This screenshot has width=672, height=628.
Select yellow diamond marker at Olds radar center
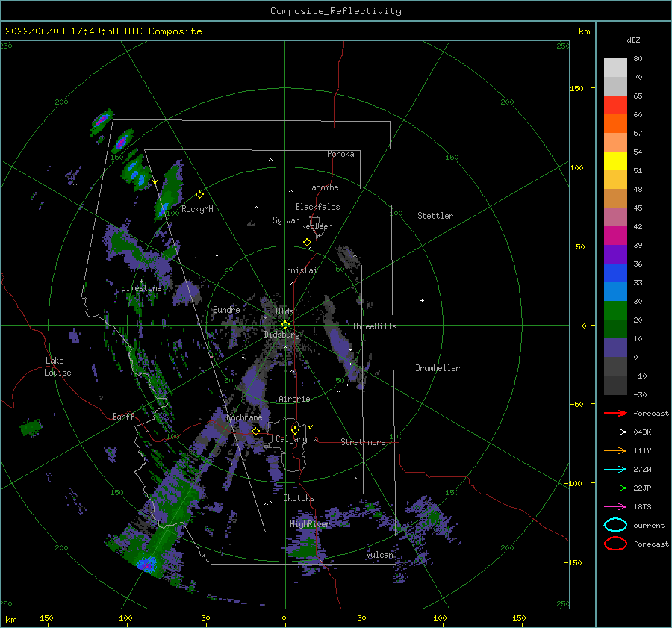285,325
